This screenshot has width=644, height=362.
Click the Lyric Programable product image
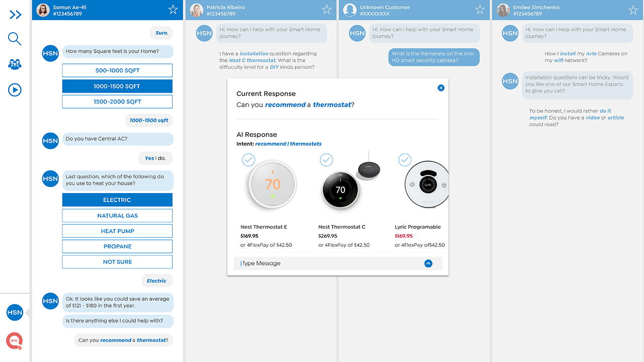[x=427, y=185]
